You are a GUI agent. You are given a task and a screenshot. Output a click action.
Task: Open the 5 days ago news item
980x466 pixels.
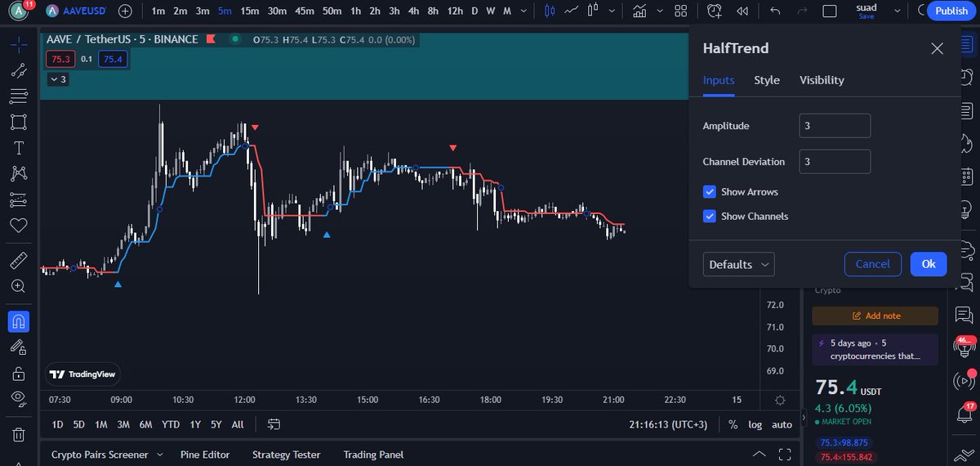(x=875, y=350)
